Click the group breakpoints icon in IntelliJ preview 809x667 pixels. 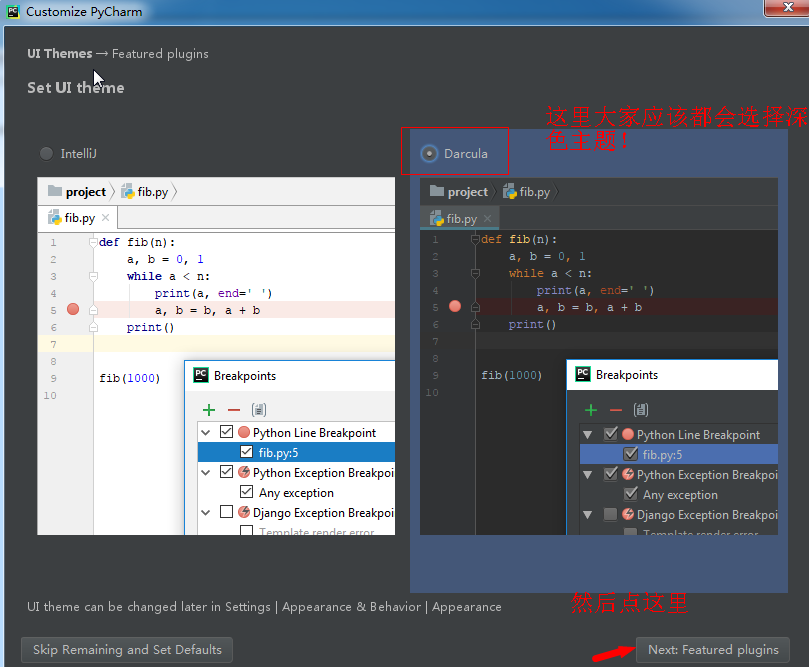click(258, 410)
